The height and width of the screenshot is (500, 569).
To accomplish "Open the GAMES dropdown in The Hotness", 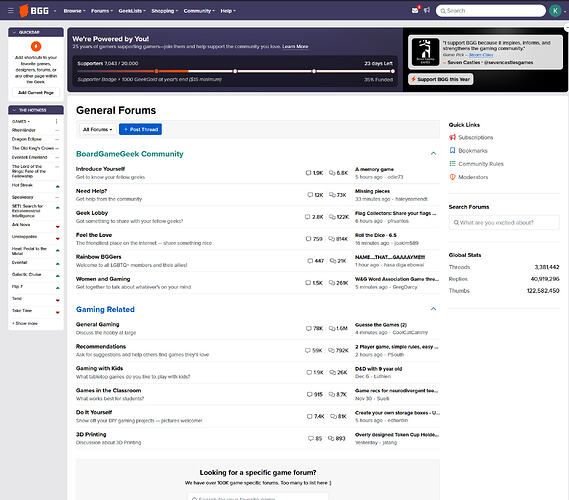I will click(x=21, y=121).
